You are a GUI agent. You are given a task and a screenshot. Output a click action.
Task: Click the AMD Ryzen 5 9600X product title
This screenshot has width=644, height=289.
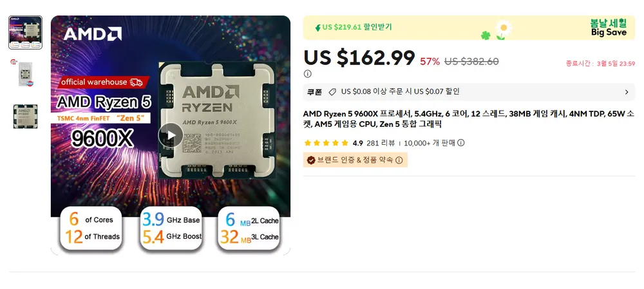click(469, 118)
